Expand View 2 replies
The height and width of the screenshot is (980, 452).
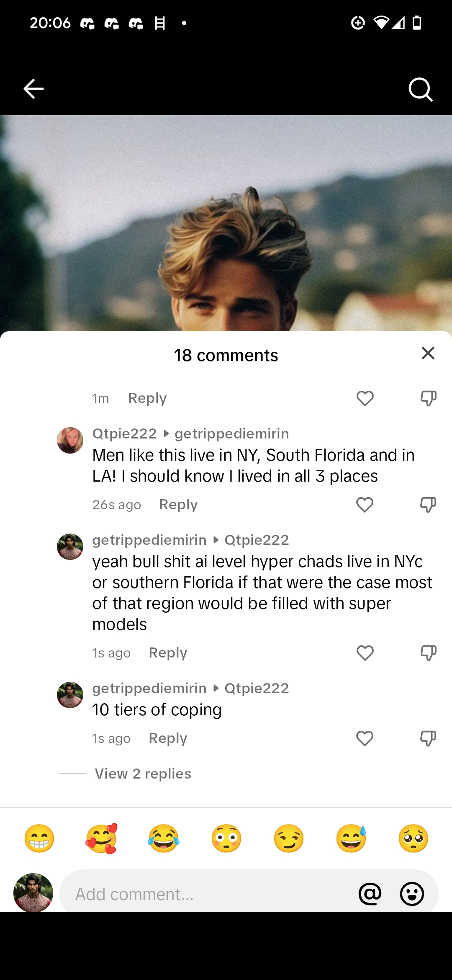tap(143, 774)
